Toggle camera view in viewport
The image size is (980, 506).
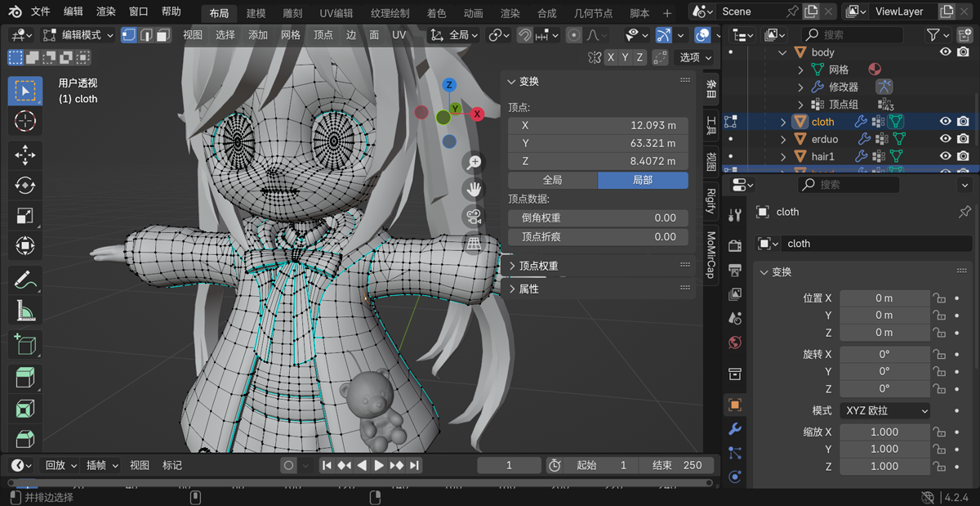pos(474,217)
